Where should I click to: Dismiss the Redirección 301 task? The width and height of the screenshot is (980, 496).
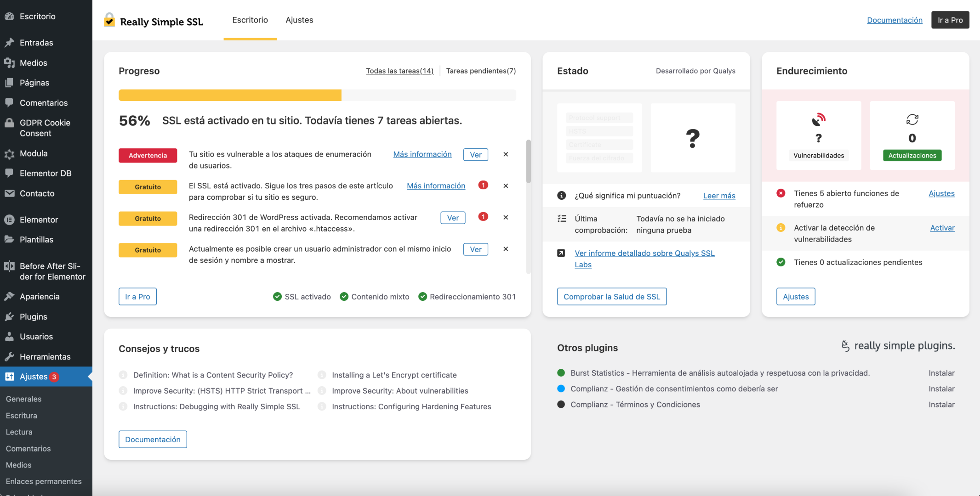(506, 217)
